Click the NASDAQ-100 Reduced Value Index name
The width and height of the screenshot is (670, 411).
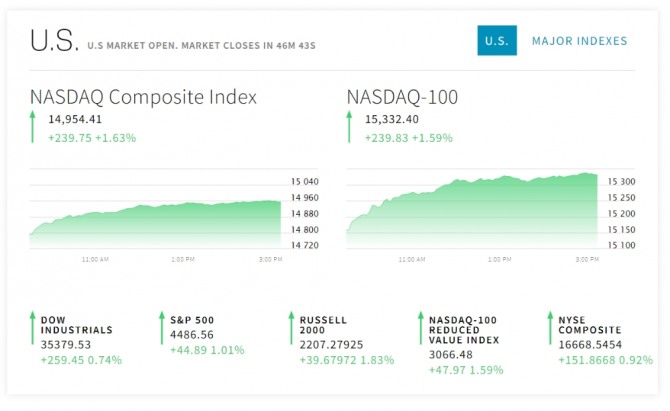[465, 329]
